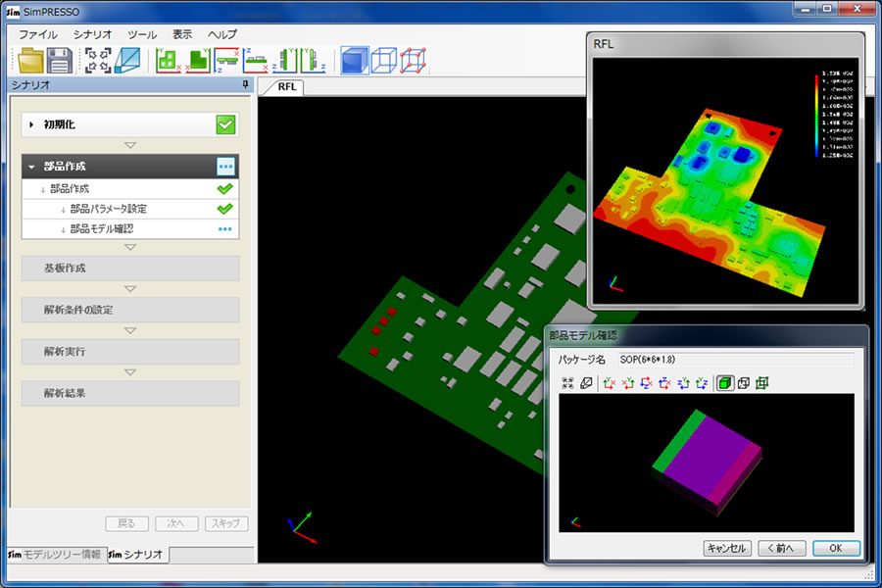Click the blue dots status box on 部品作成 header
Viewport: 882px width, 588px height.
click(x=226, y=167)
